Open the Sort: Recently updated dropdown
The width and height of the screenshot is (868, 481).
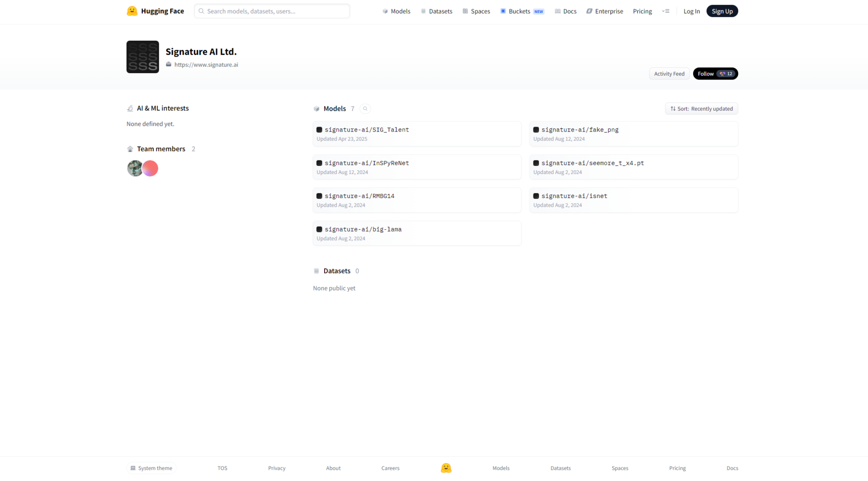701,109
